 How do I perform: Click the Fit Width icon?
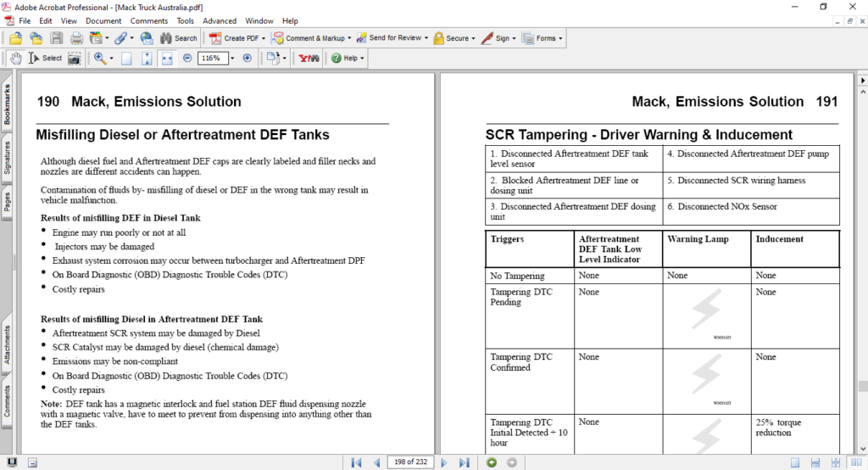166,59
